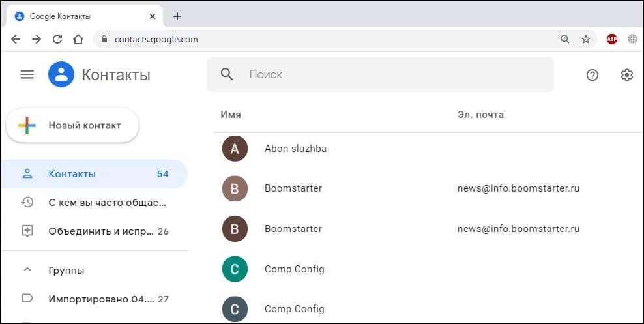Screen dimensions: 644x324
Task: Reload the page in browser
Action: pos(57,39)
